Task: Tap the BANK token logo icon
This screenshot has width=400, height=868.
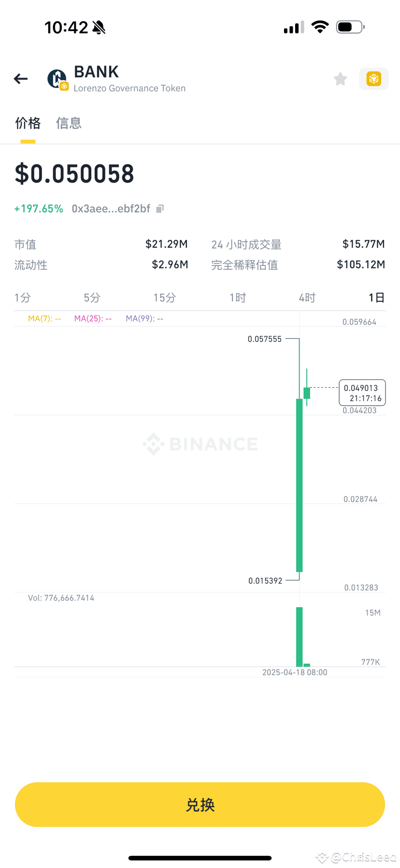Action: pyautogui.click(x=57, y=79)
